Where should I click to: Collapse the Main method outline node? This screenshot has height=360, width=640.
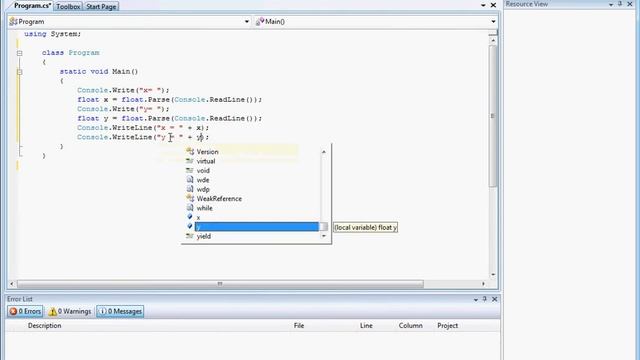pos(20,72)
